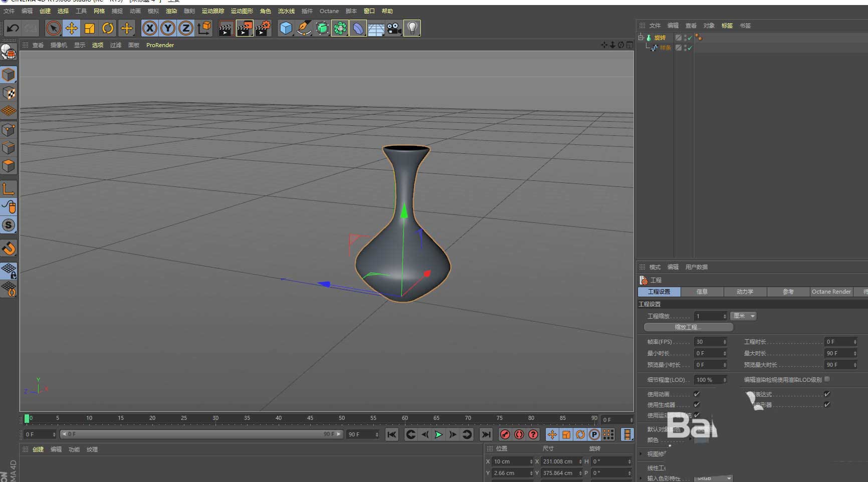Switch to the 动力学 tab
This screenshot has width=868, height=482.
click(x=745, y=292)
